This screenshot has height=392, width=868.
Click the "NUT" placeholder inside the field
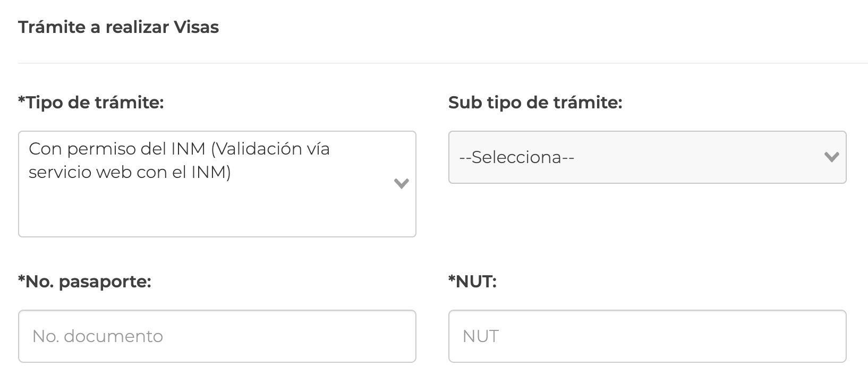pyautogui.click(x=480, y=336)
